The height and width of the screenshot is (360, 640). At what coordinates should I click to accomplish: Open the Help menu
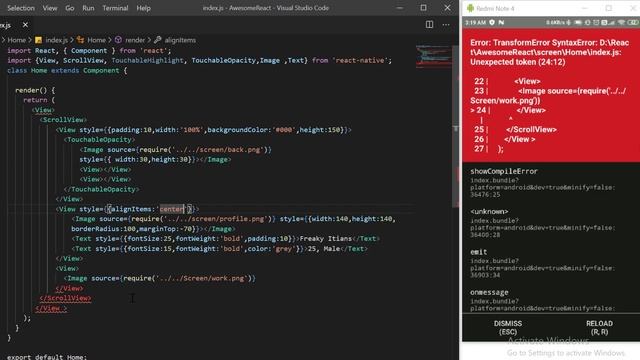[143, 8]
